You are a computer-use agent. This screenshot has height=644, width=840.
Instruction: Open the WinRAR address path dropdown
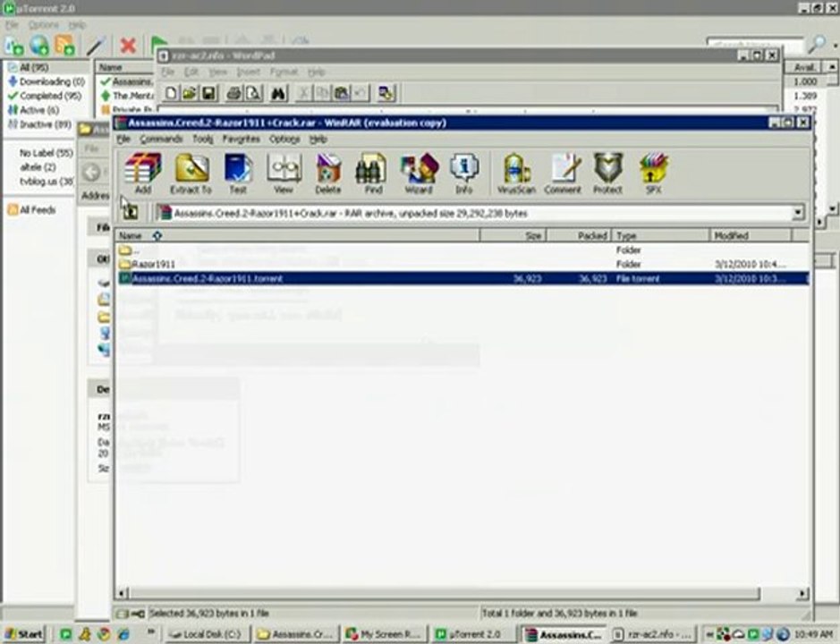pyautogui.click(x=798, y=213)
